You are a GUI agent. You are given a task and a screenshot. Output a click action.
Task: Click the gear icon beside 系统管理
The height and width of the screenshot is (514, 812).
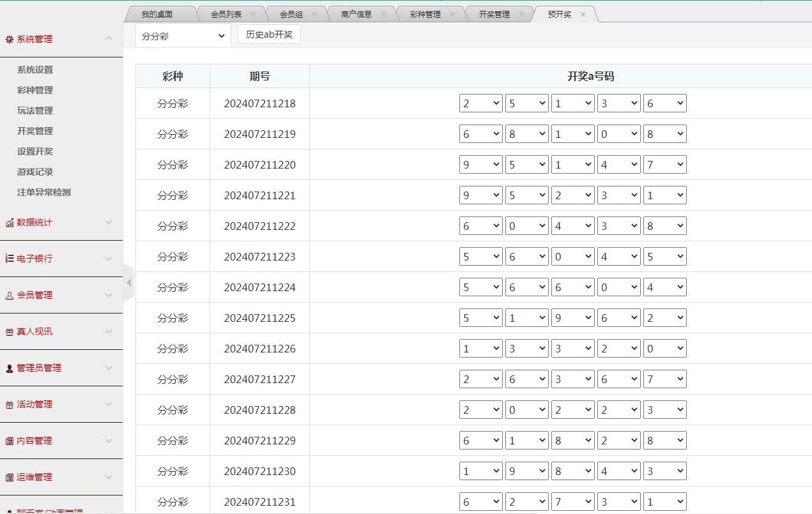[10, 40]
